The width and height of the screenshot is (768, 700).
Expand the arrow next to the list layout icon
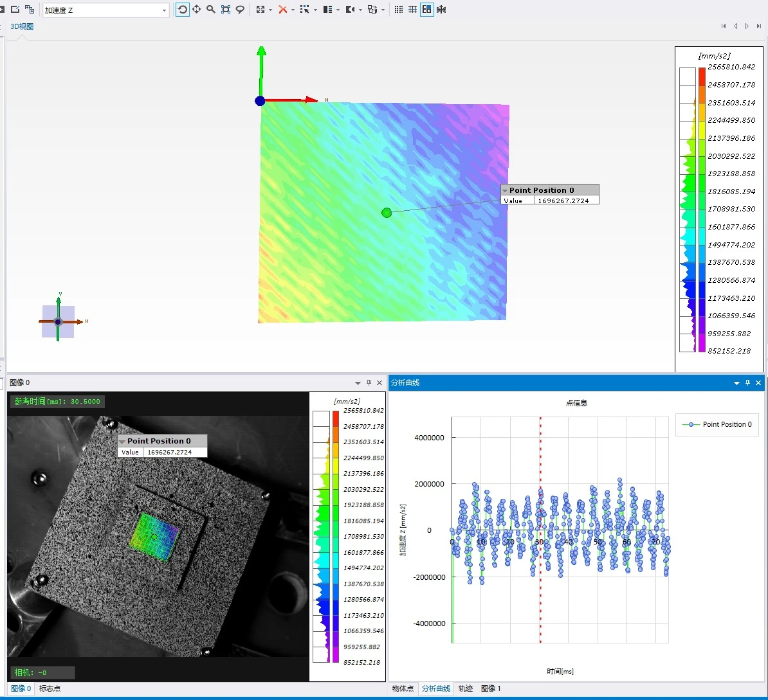coord(338,10)
